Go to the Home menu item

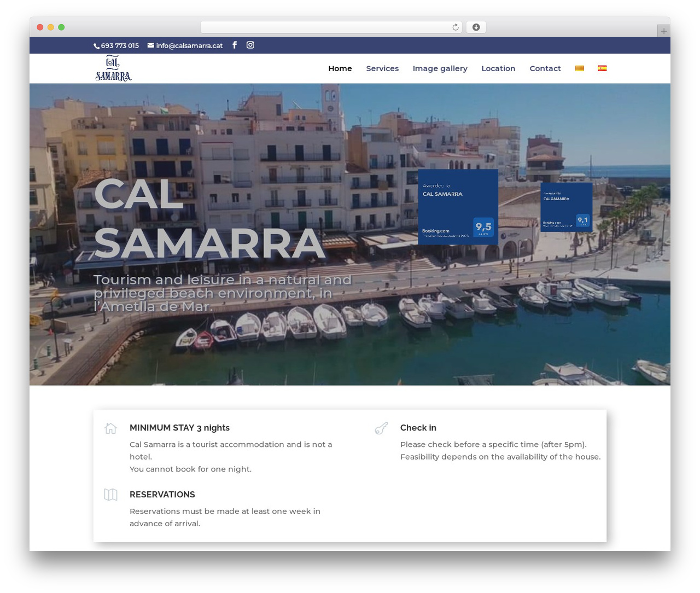tap(340, 68)
